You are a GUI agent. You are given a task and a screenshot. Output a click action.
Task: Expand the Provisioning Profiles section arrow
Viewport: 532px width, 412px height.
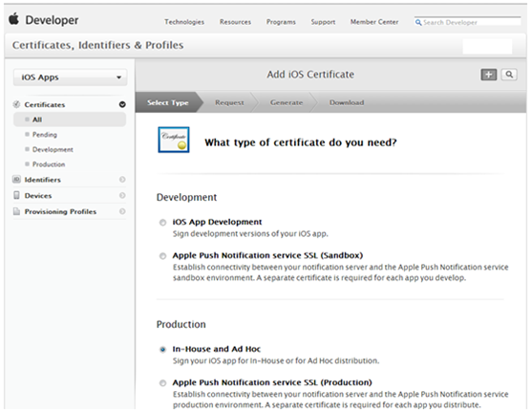pyautogui.click(x=122, y=211)
